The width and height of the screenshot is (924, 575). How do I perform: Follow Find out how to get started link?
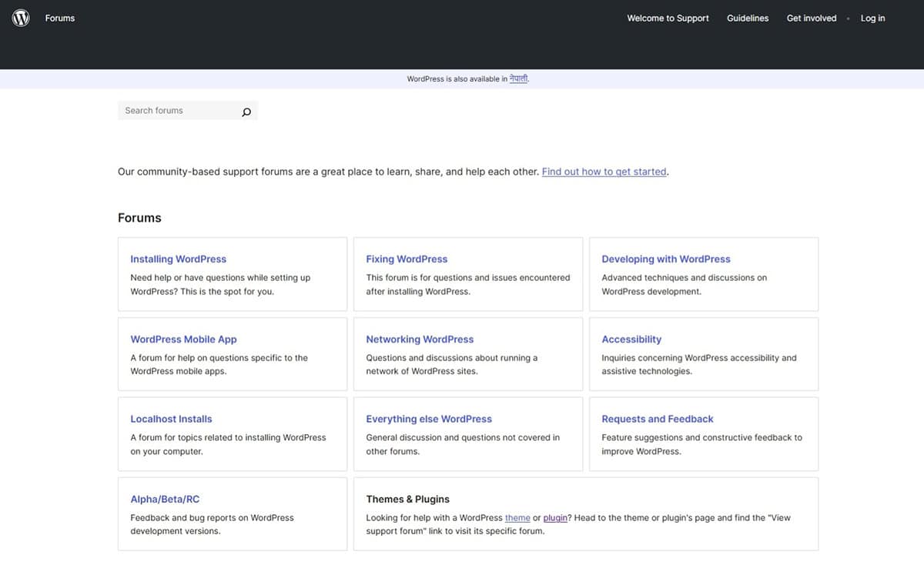point(604,172)
